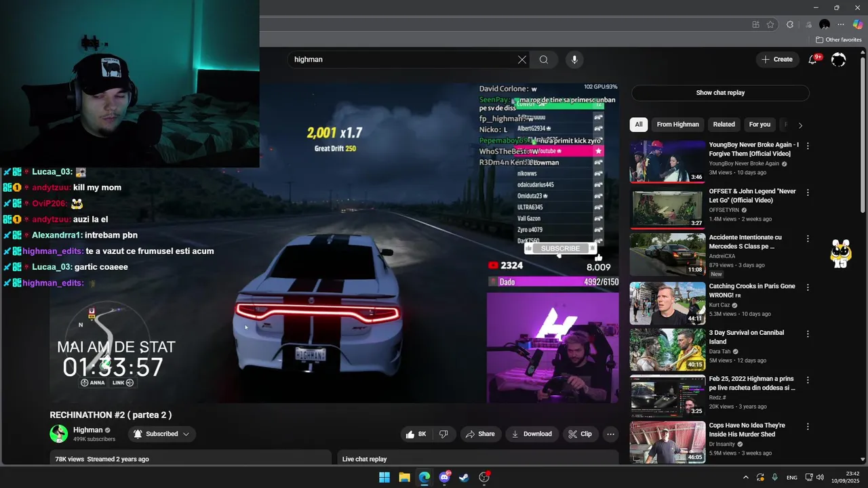Open options menu for OFFSET video
This screenshot has width=868, height=488.
click(808, 192)
